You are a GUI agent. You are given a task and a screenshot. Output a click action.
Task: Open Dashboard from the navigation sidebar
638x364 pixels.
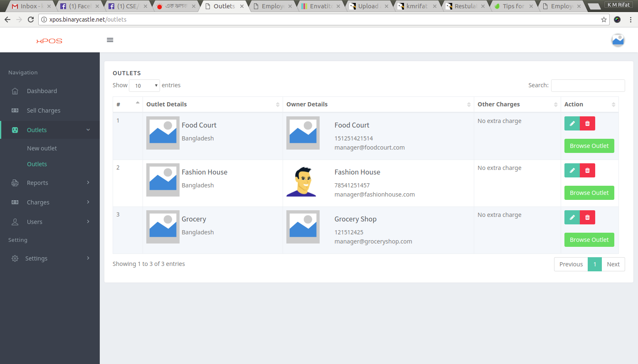[x=42, y=91]
